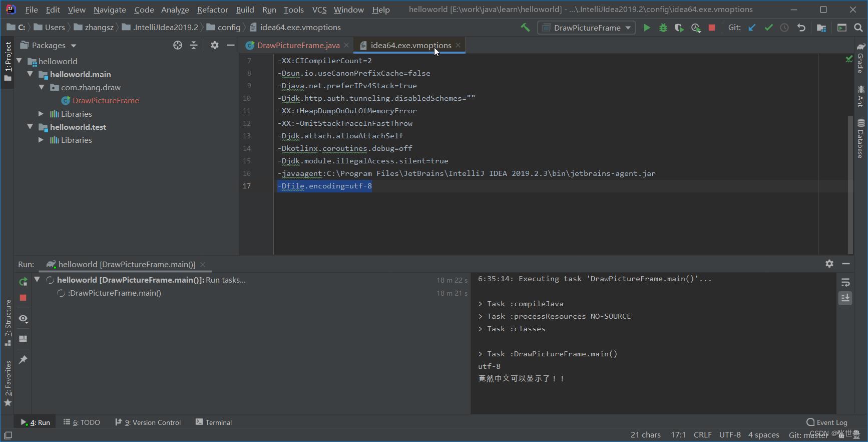The image size is (868, 442).
Task: Open the Analyze menu
Action: pyautogui.click(x=175, y=10)
